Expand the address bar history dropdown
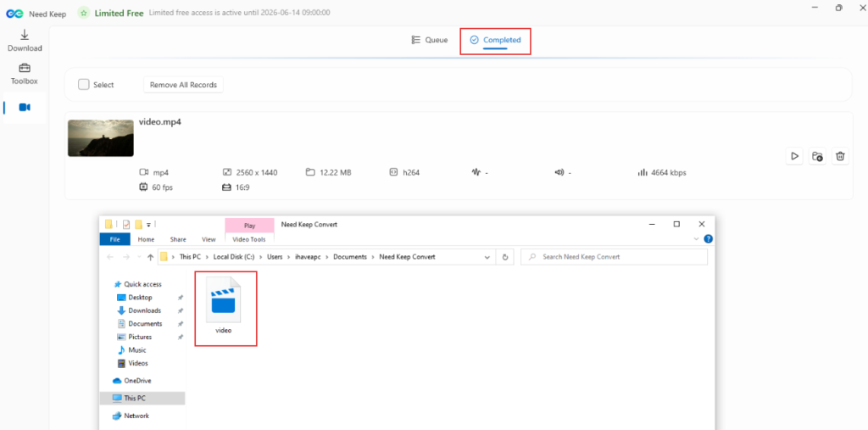This screenshot has width=868, height=430. pos(487,257)
